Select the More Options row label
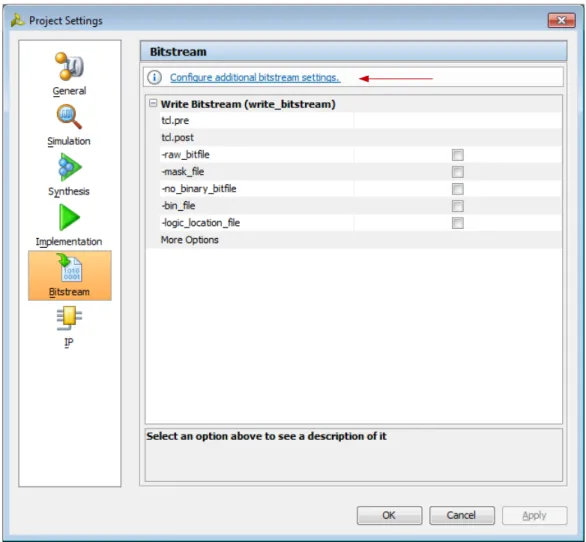 189,240
